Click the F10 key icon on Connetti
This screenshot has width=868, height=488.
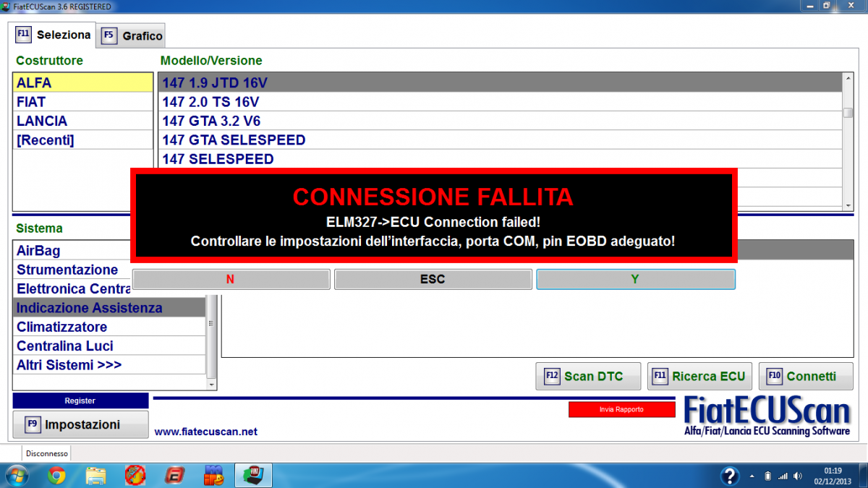[x=775, y=376]
